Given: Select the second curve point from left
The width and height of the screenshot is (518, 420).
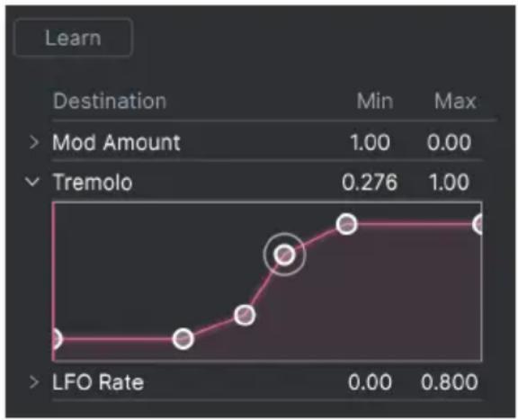Looking at the screenshot, I should pos(183,339).
